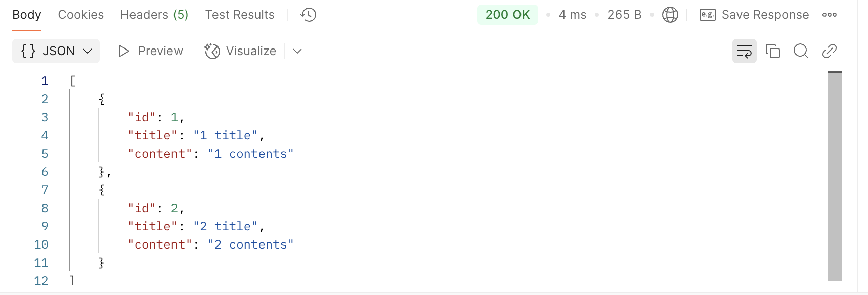Click the Preview play icon
The image size is (868, 295).
[x=124, y=51]
